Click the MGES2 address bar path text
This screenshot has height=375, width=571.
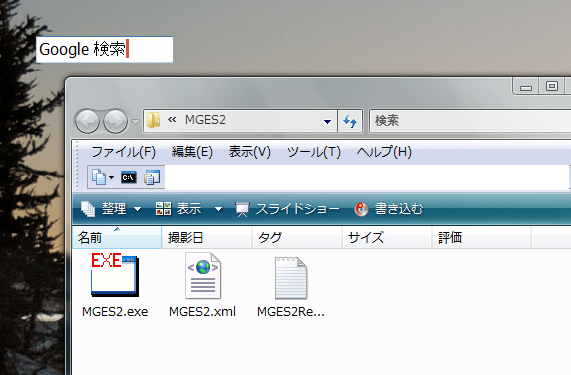tap(205, 120)
